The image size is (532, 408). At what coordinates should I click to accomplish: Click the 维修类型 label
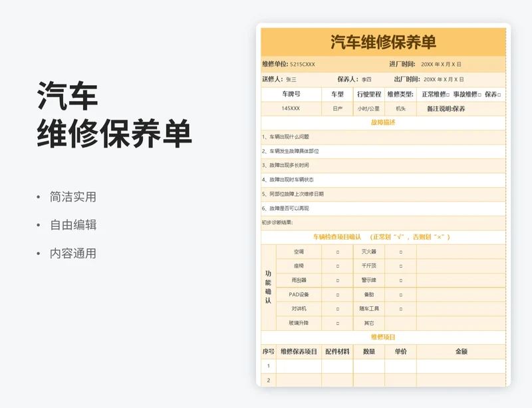[401, 95]
